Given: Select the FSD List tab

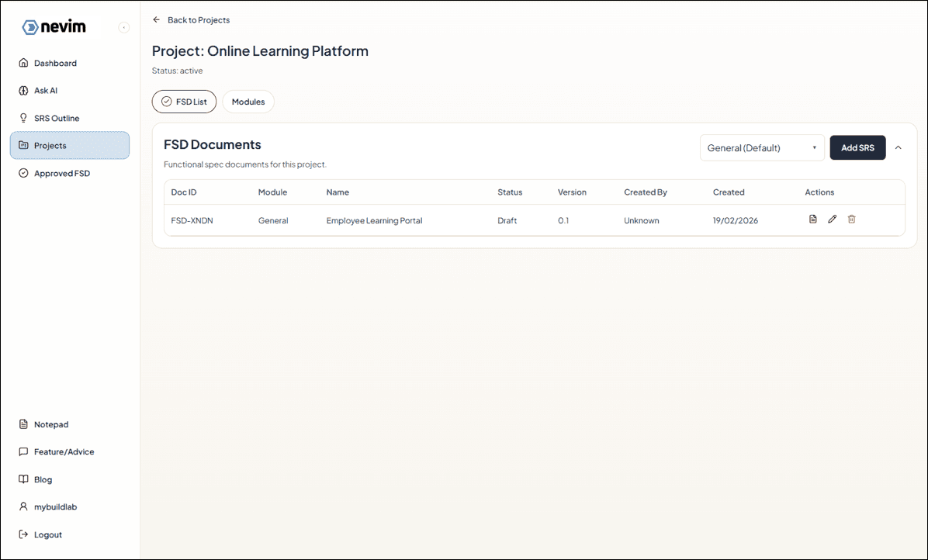Looking at the screenshot, I should tap(184, 102).
